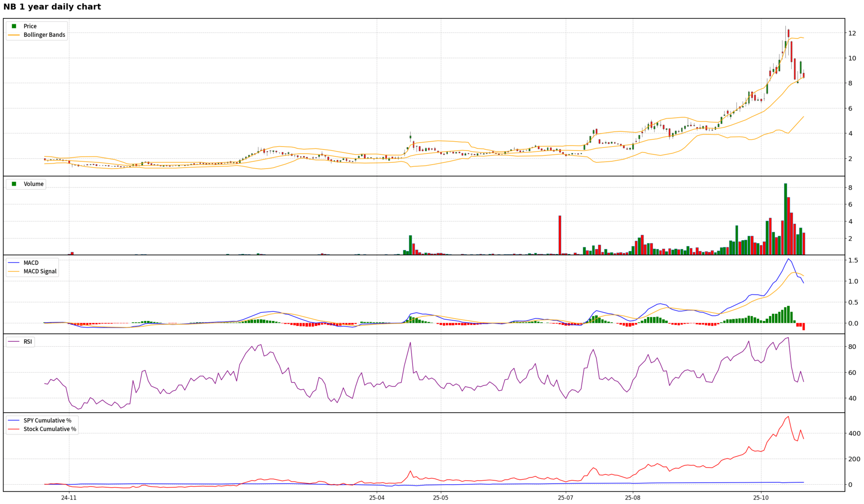The height and width of the screenshot is (504, 864).
Task: Click the orange Bollinger Bands legend line
Action: 14,35
